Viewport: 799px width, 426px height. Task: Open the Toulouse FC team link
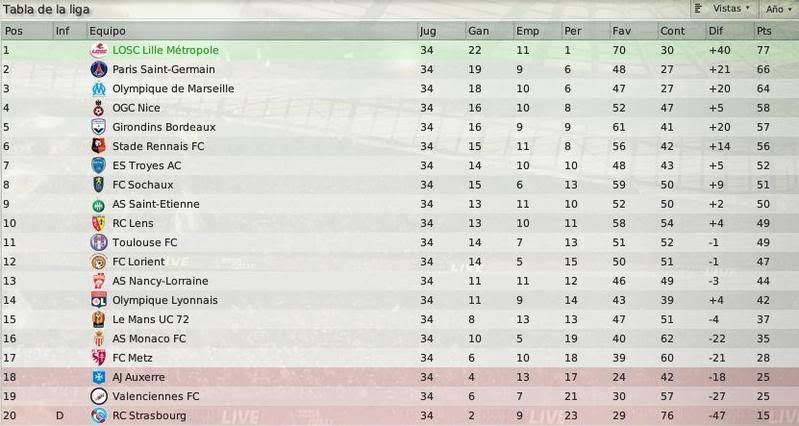click(145, 243)
